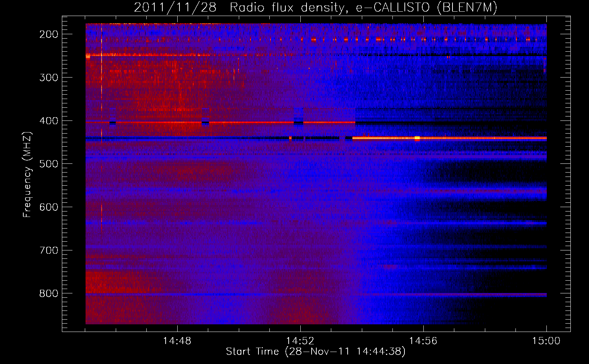
Task: Click the plot title "2011/11/28 Radio flux density, e-CALLISTO (BLEN7M)"
Action: click(x=316, y=7)
